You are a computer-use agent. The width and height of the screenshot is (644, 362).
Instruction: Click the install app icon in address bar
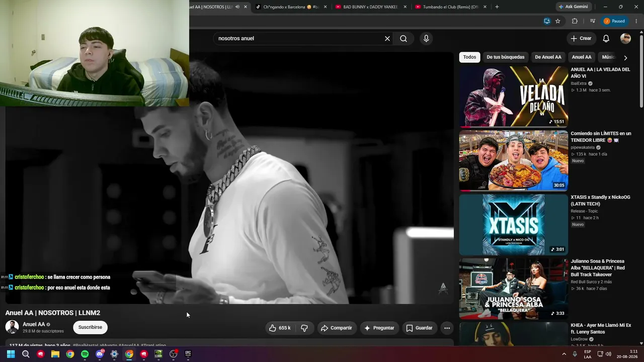[547, 21]
